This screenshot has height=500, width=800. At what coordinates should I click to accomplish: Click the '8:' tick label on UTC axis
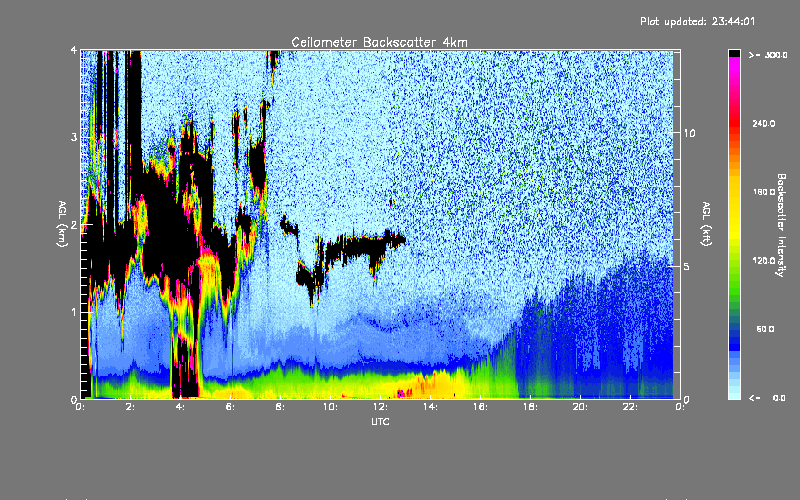click(280, 407)
